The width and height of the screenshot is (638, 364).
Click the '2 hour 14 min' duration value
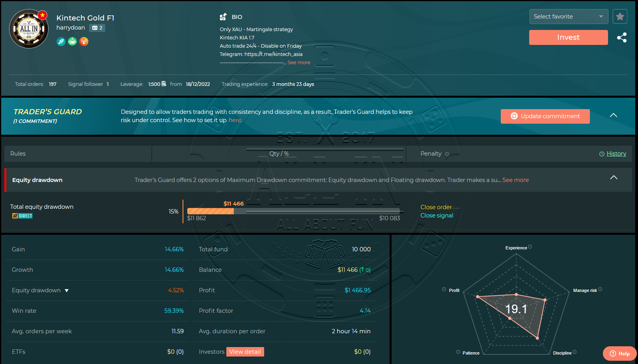pos(351,331)
